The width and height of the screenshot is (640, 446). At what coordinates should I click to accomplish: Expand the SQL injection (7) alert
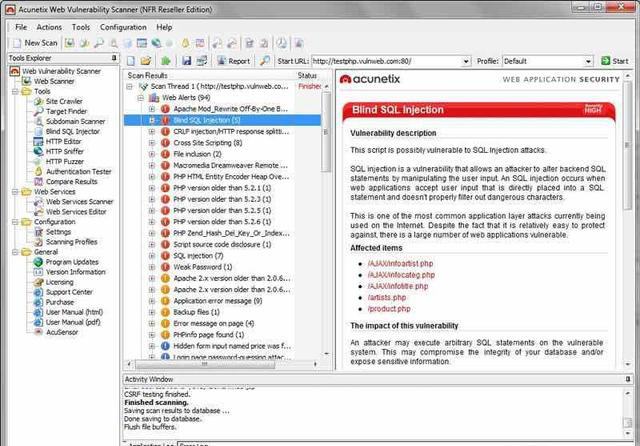tap(152, 256)
